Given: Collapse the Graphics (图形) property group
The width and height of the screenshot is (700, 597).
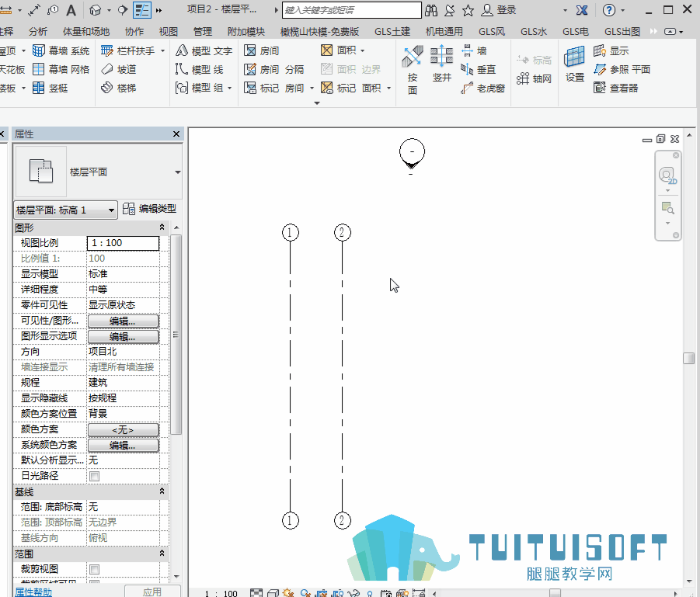Looking at the screenshot, I should coord(162,227).
